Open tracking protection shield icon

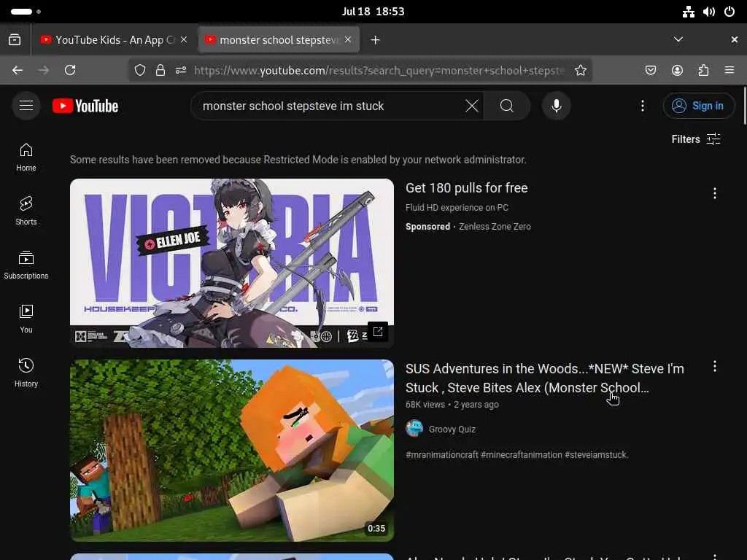click(139, 71)
